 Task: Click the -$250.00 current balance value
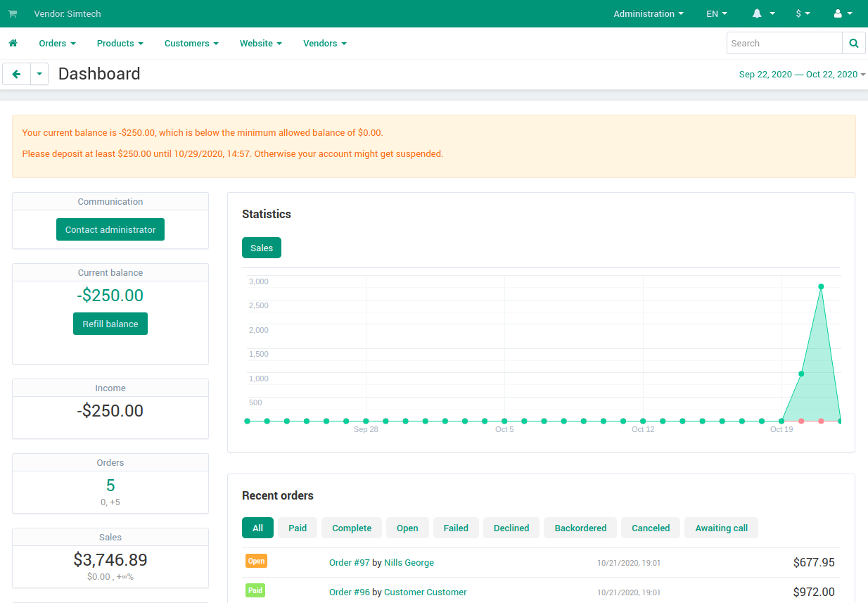click(x=110, y=296)
